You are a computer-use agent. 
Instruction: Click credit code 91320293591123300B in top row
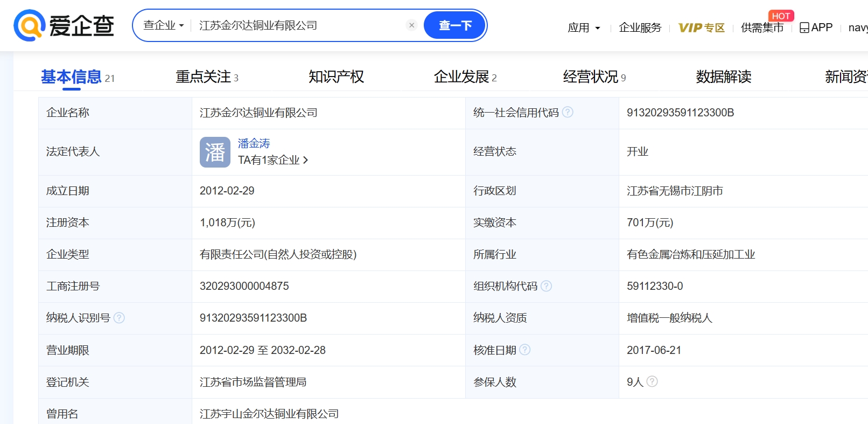(680, 113)
